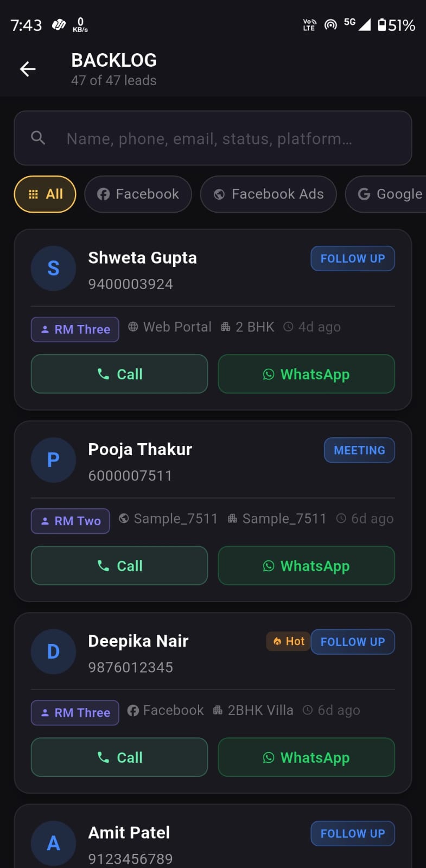This screenshot has height=868, width=426.
Task: Call Deepika Nair
Action: pos(119,757)
